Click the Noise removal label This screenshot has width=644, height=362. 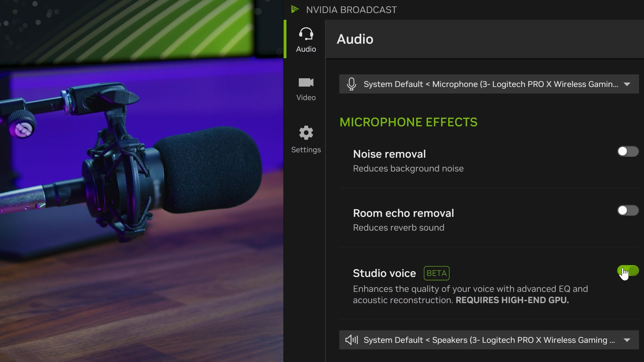click(389, 154)
